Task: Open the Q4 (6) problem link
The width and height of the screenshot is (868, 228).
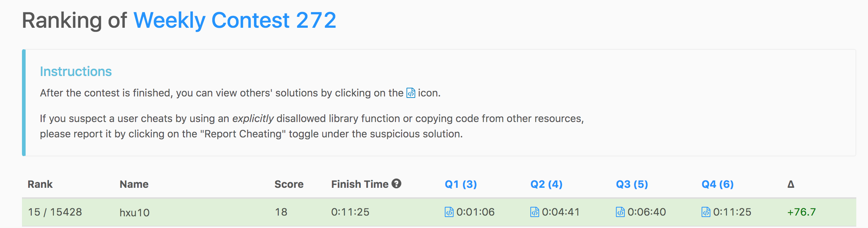Action: click(718, 184)
